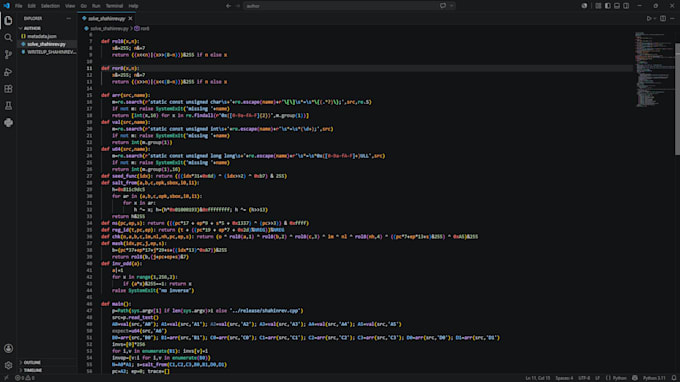The height and width of the screenshot is (382, 680).
Task: Open the Source Control view
Action: 8,55
